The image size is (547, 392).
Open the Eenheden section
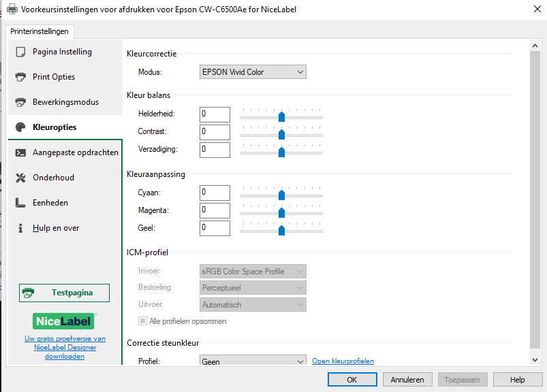(65, 203)
